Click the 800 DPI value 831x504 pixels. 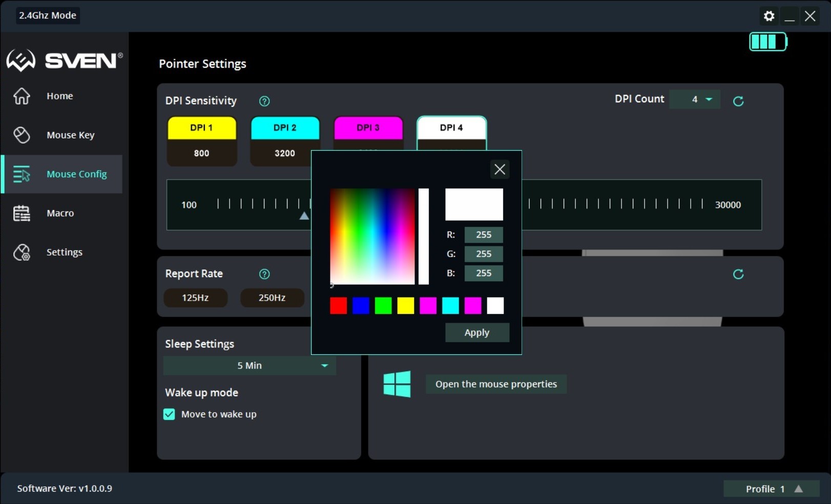point(202,153)
